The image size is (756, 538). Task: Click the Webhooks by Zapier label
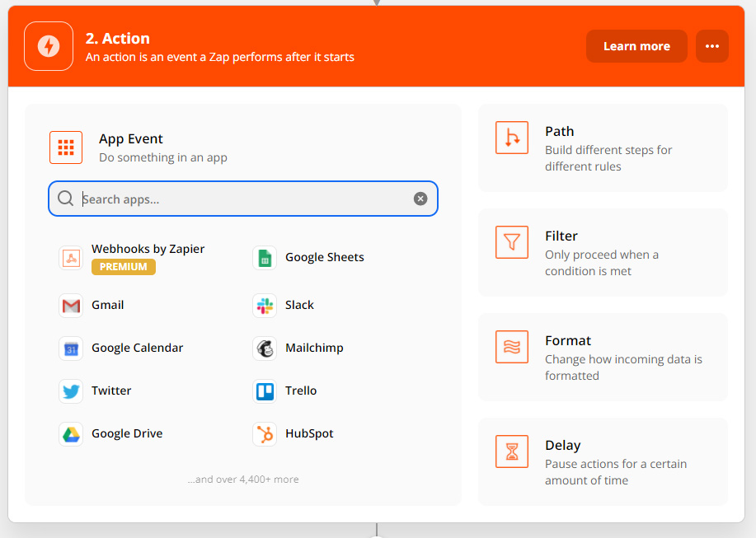coord(148,249)
